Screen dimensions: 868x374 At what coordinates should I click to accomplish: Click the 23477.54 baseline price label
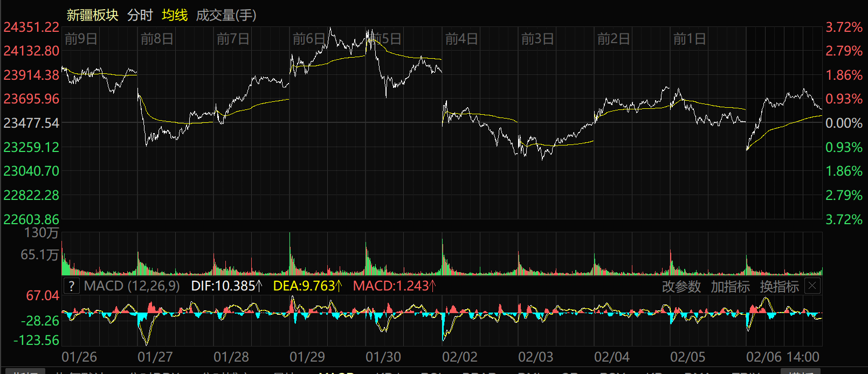click(31, 123)
